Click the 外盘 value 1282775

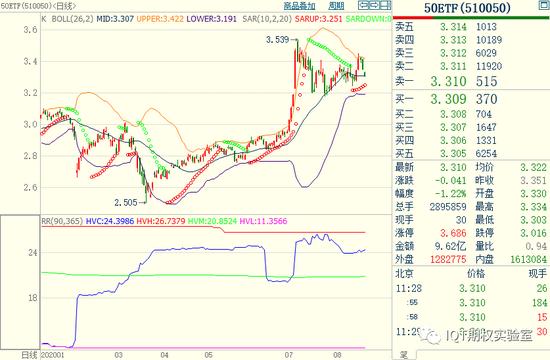(x=448, y=259)
